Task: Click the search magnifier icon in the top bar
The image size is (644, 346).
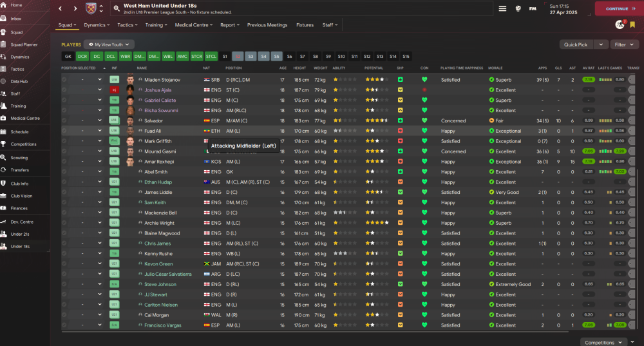Action: [x=117, y=8]
